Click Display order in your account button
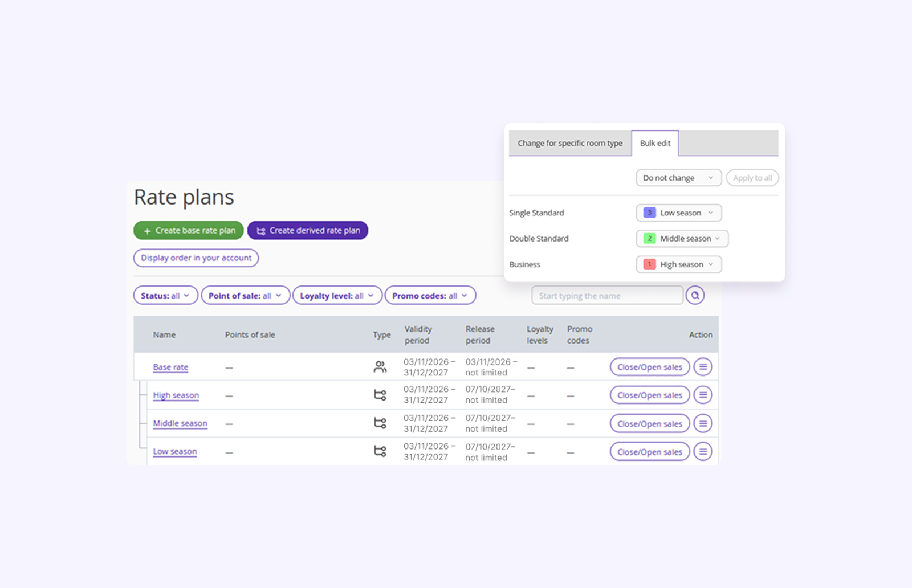The width and height of the screenshot is (912, 588). [196, 258]
